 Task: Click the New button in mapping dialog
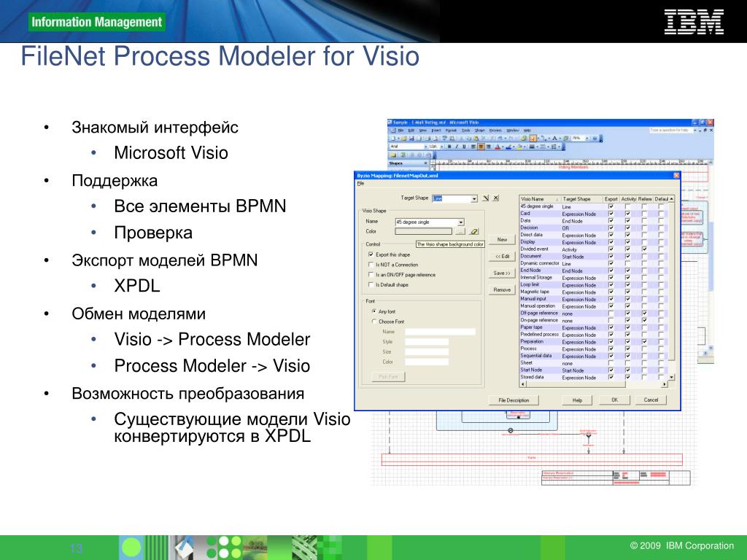[x=502, y=239]
